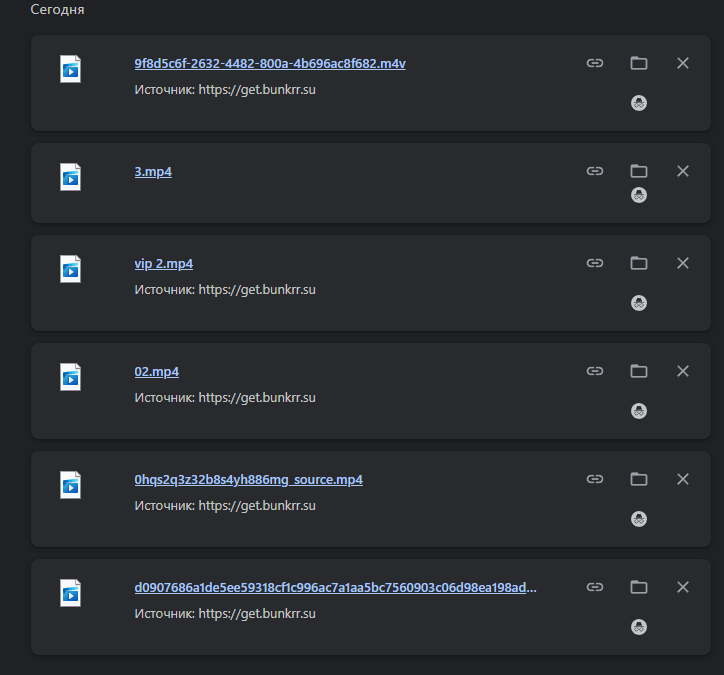Click video file icon beside vip 2.mp4
Screen dimensions: 724x675
point(70,269)
